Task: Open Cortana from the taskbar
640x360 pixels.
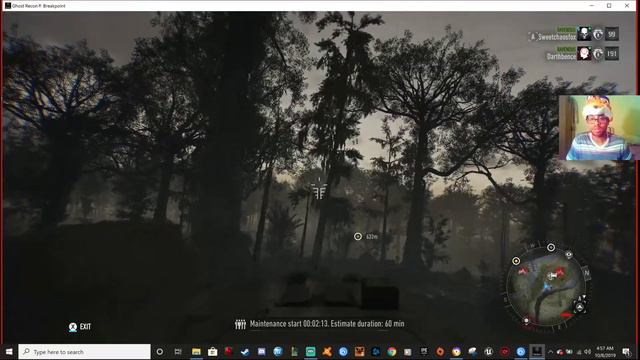Action: point(160,351)
